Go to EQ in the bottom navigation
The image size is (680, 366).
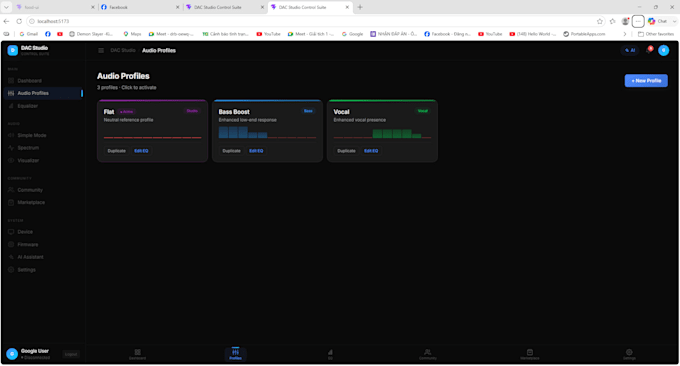330,354
